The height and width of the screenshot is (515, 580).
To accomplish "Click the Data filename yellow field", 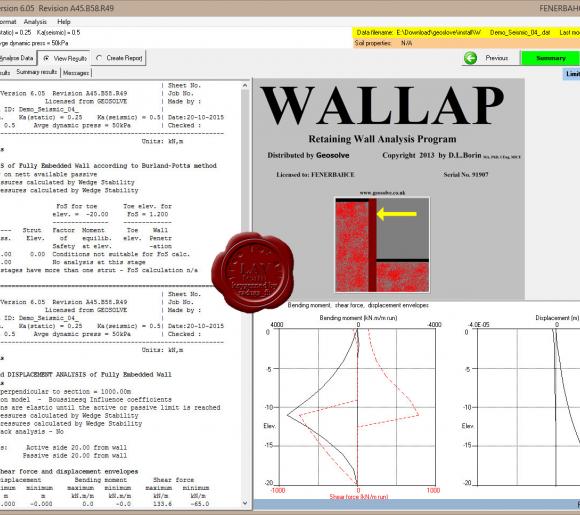I will 466,33.
